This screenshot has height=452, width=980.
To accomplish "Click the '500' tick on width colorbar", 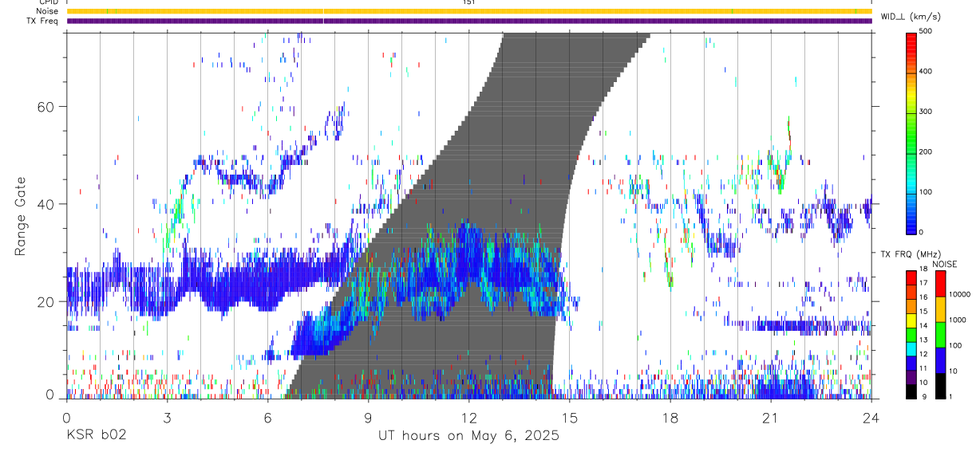I will (x=927, y=31).
